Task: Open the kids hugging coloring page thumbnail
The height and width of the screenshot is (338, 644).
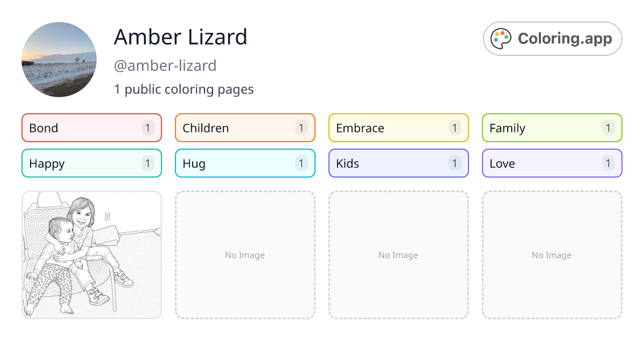Action: [91, 255]
